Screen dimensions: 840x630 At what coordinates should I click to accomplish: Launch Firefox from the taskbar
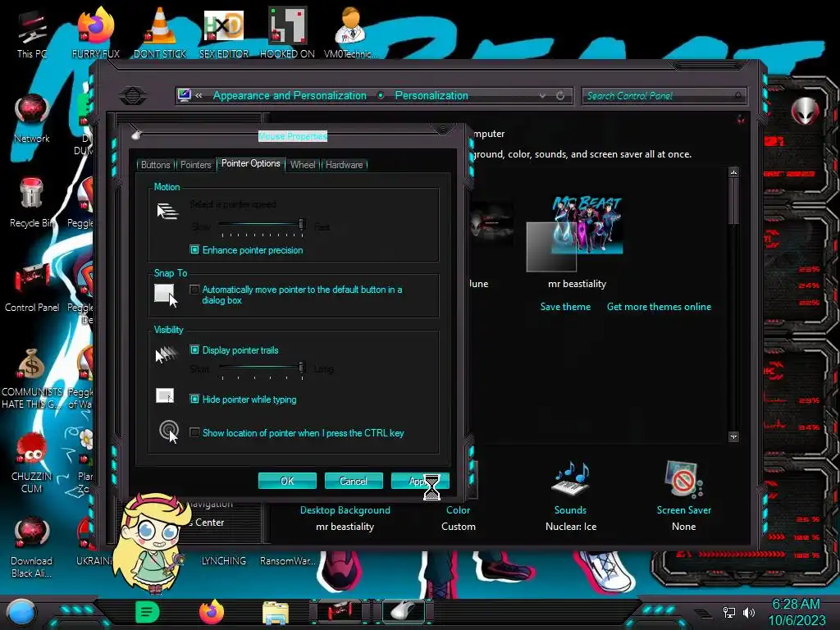[212, 612]
